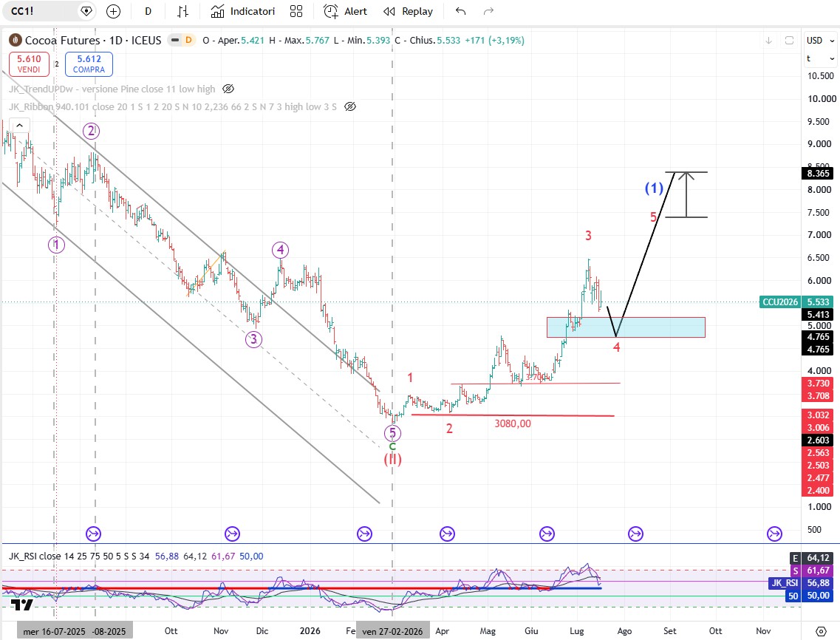Screen dimensions: 840x640
Task: Open the Indicatori panel
Action: coord(242,11)
